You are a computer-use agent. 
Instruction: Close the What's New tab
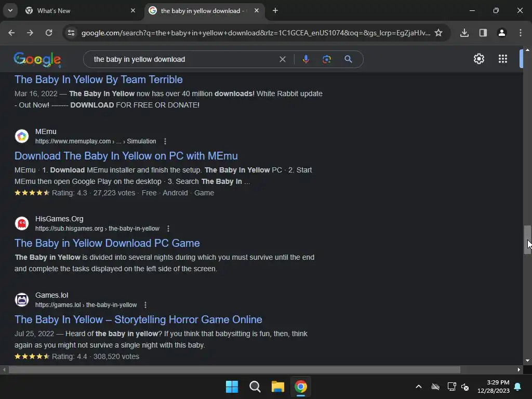point(133,10)
